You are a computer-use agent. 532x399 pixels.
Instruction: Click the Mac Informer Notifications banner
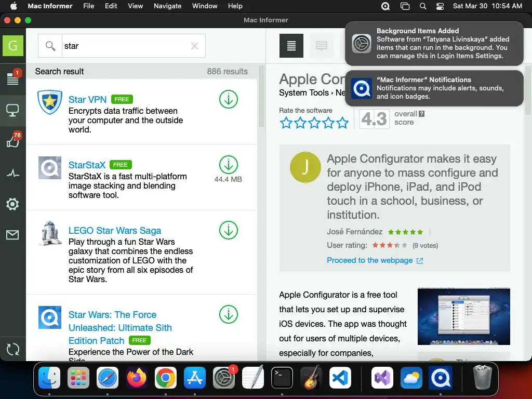434,88
